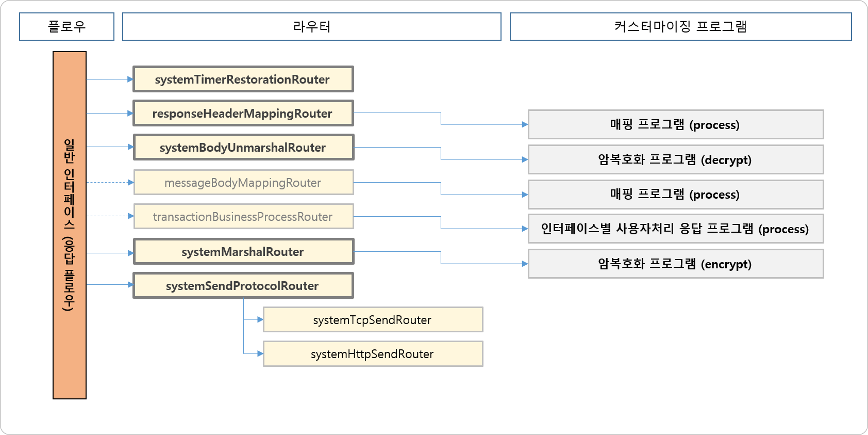The image size is (868, 435).
Task: Click the 플로우 header box
Action: click(66, 26)
